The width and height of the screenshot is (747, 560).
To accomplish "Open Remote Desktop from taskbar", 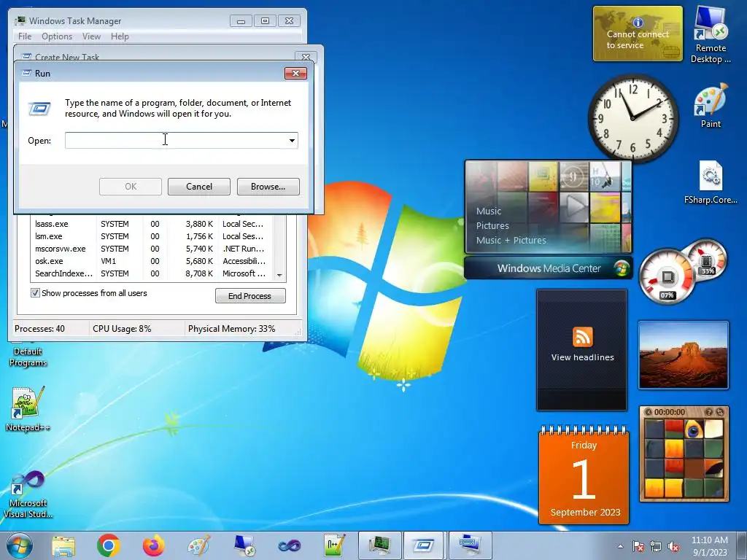I will pos(244,545).
